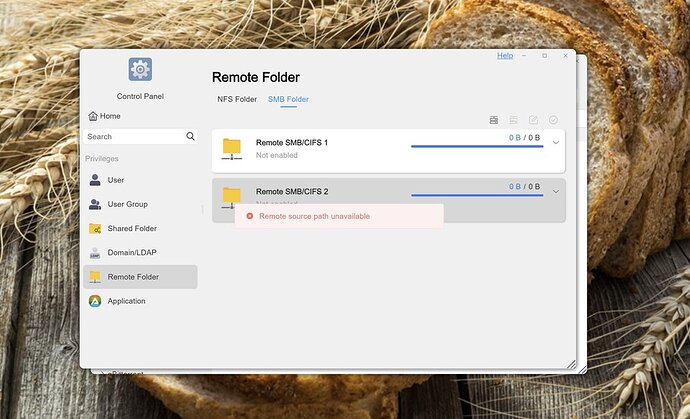Maximize the Control Panel window
Viewport: 690px width, 419px height.
[x=544, y=56]
